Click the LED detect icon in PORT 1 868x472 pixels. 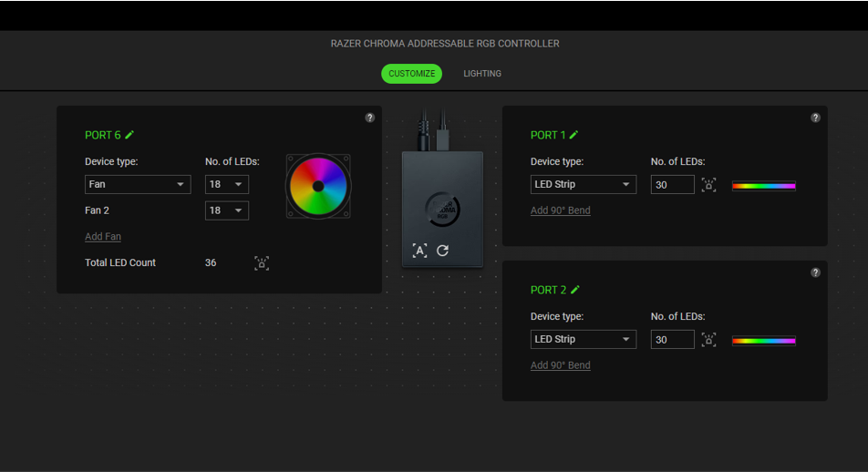click(708, 185)
